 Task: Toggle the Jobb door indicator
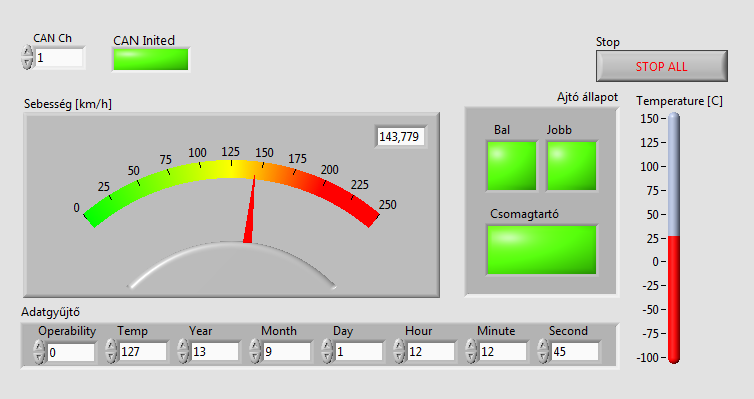571,166
